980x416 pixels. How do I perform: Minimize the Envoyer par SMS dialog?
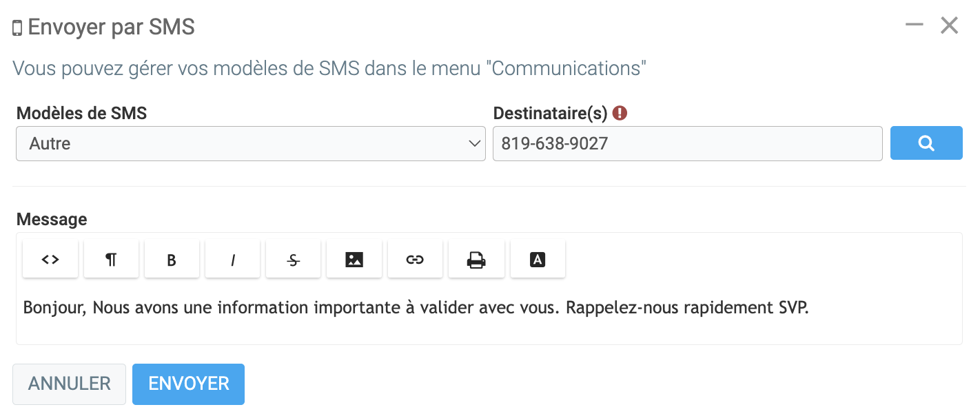tap(914, 25)
